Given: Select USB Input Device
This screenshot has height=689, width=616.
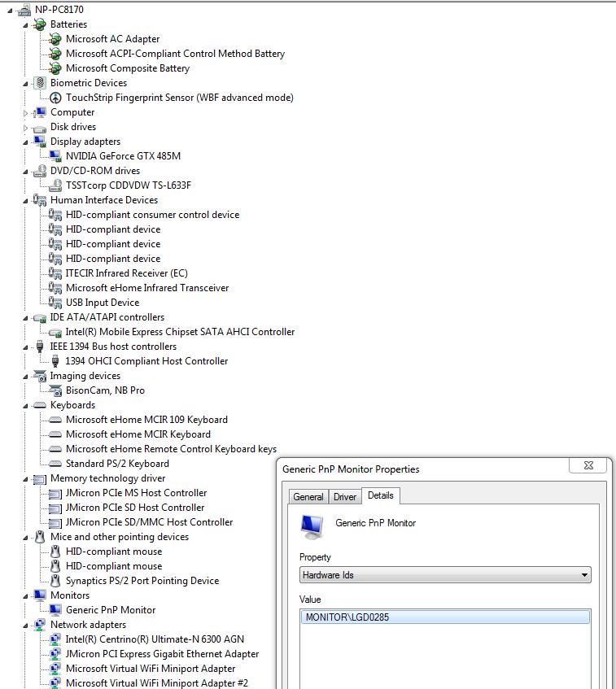Looking at the screenshot, I should [x=103, y=303].
